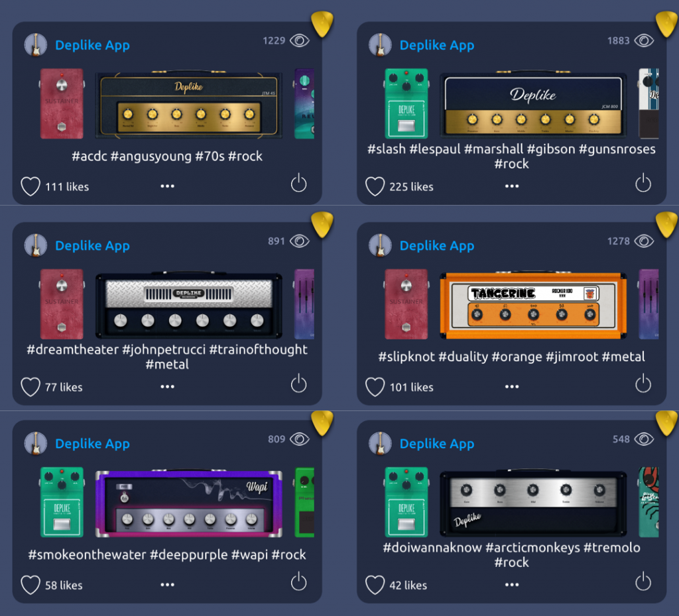679x616 pixels.
Task: Select green Deplike overdrive pedal in #slash preset
Action: tap(406, 104)
